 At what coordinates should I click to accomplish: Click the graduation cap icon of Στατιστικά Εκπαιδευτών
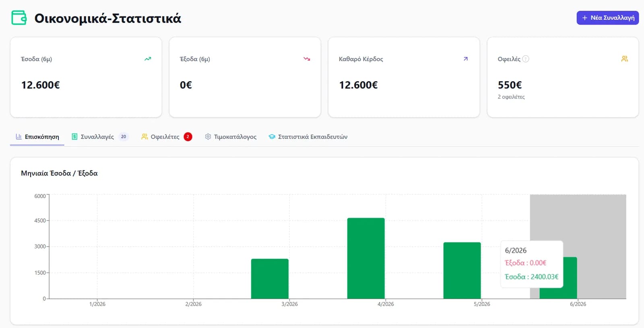click(272, 137)
